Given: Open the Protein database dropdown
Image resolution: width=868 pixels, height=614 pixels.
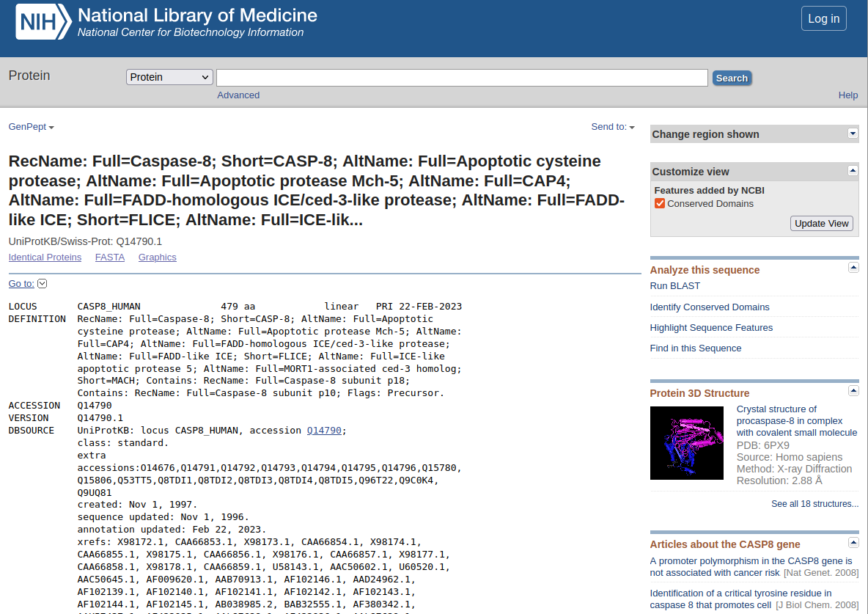Looking at the screenshot, I should pos(169,78).
